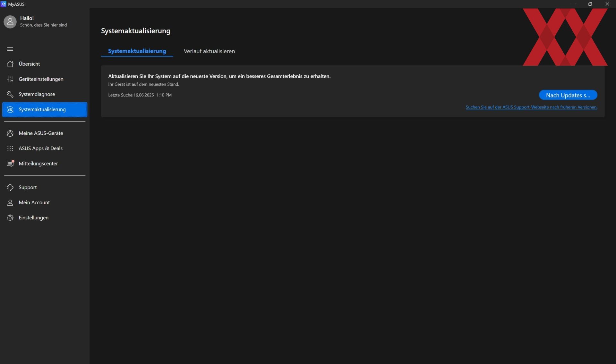Switch to Verlauf aktualisieren tab

(x=209, y=51)
